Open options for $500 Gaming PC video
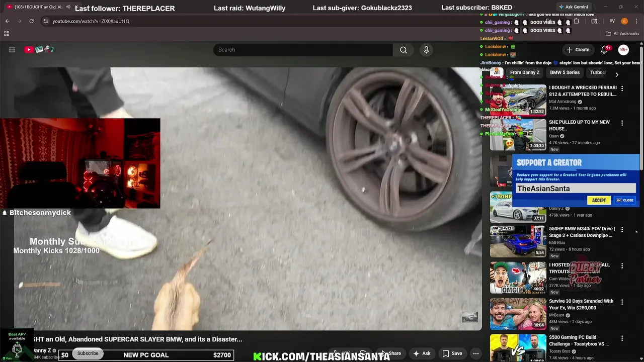Viewport: 644px width, 362px height. 622,338
